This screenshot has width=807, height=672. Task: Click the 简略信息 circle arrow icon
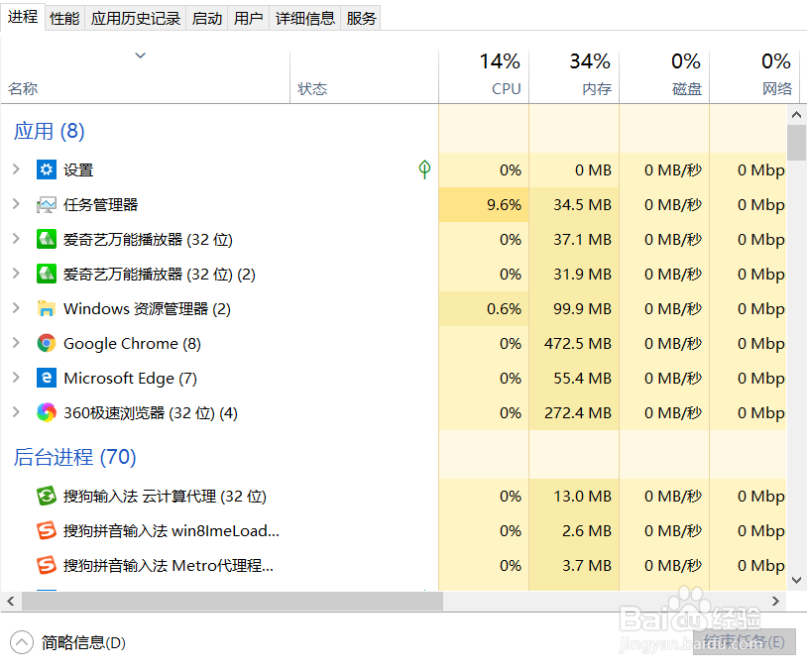[x=22, y=642]
